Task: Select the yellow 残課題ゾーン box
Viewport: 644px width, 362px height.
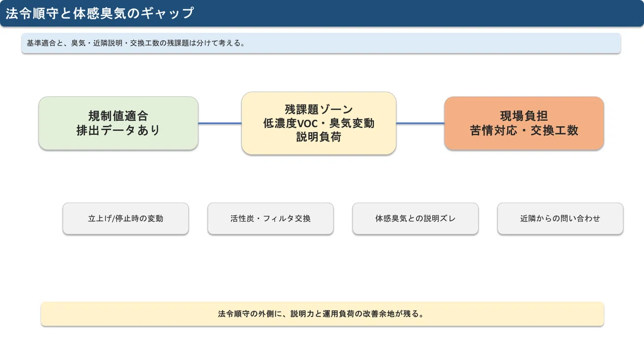Action: coord(319,123)
